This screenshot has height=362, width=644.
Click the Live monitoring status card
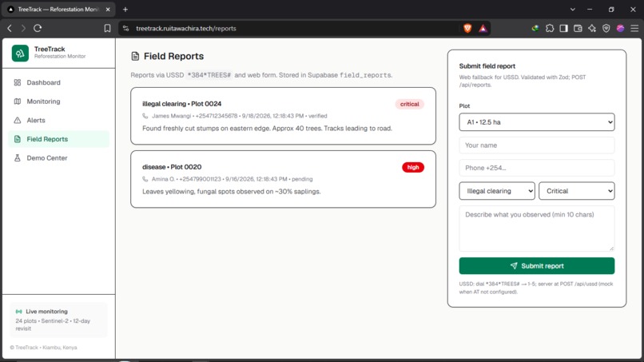pos(58,320)
